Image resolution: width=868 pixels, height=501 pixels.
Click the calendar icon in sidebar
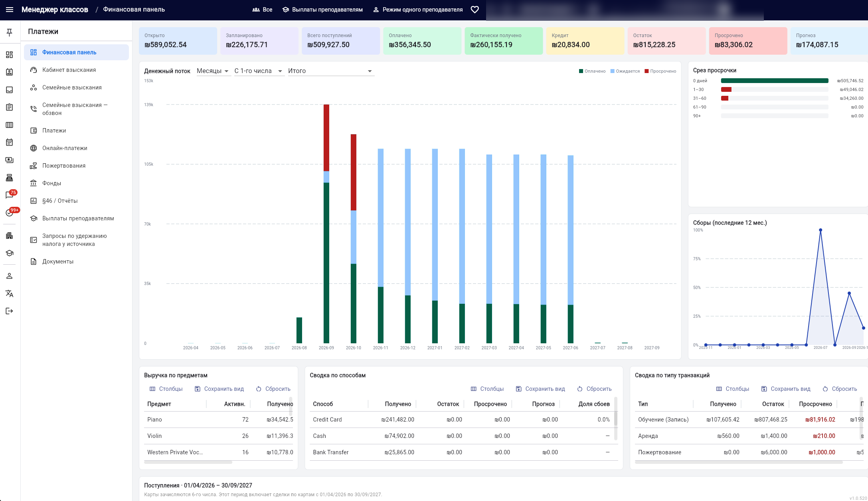click(10, 143)
